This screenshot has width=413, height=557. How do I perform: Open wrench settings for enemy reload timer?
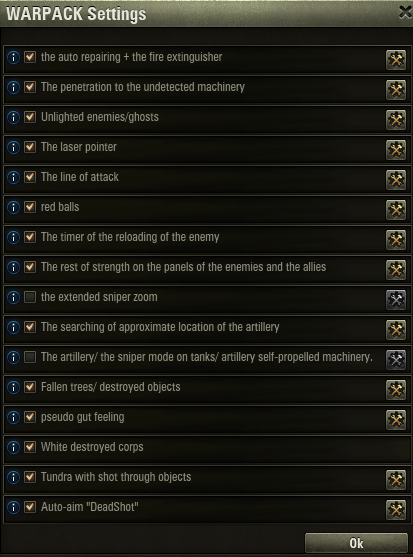(x=396, y=240)
